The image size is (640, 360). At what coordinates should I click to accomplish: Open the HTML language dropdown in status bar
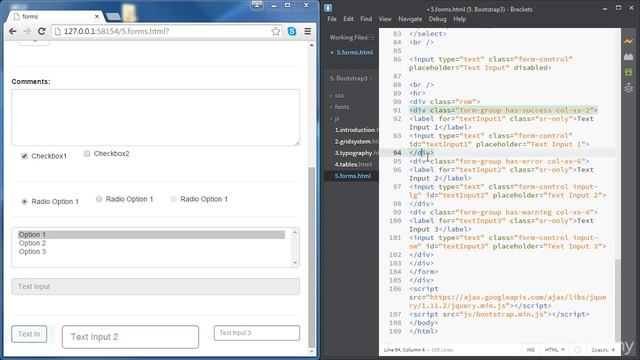click(x=554, y=350)
